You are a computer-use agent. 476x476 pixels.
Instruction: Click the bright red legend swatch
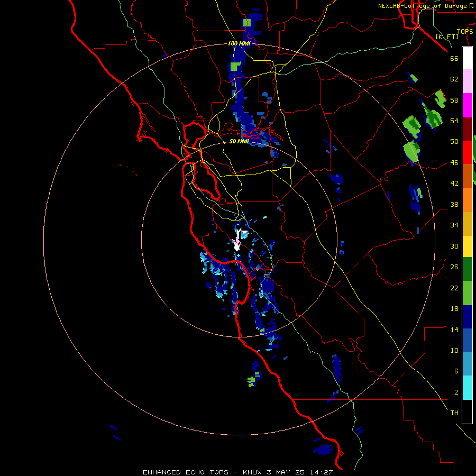tap(467, 152)
